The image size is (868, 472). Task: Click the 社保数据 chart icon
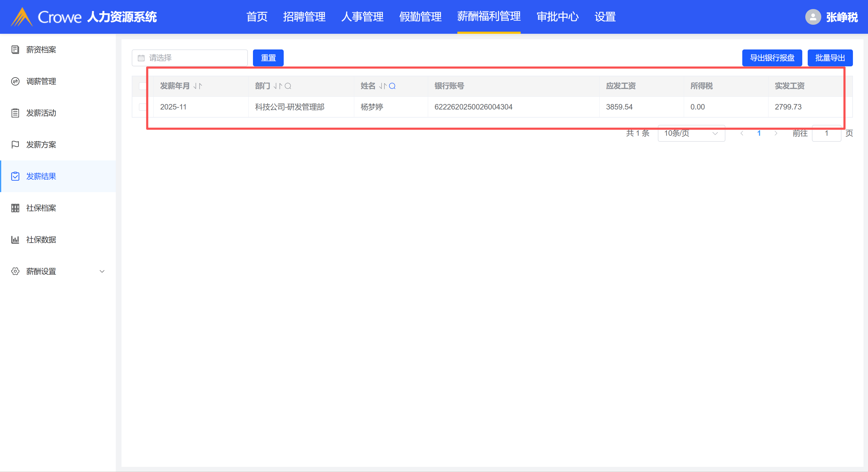[x=15, y=240]
